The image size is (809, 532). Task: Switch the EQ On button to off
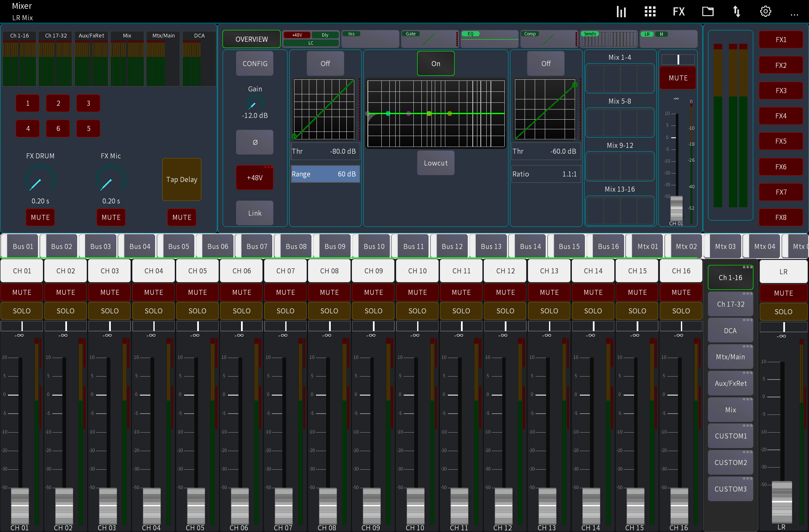tap(436, 64)
